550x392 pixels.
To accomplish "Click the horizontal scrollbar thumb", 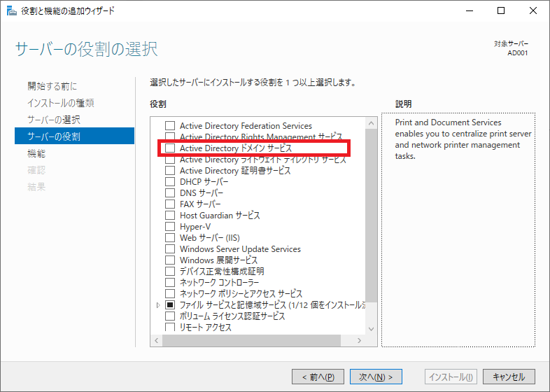I will click(251, 340).
